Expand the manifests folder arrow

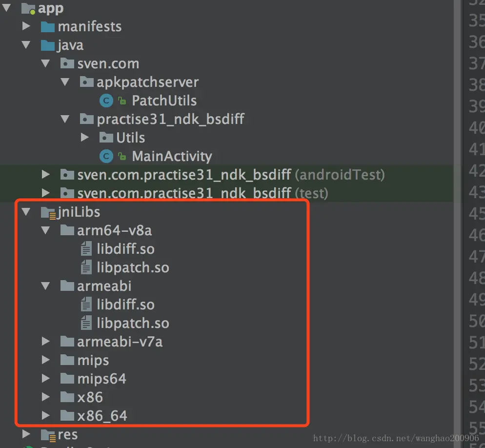pyautogui.click(x=26, y=26)
